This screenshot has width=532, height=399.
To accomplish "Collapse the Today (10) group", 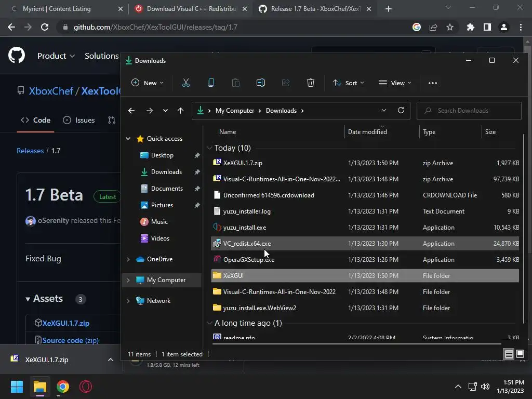I will (x=209, y=148).
